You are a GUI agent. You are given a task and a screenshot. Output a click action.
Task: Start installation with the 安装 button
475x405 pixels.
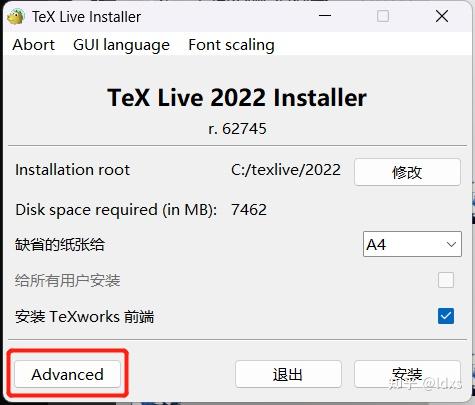pos(407,374)
